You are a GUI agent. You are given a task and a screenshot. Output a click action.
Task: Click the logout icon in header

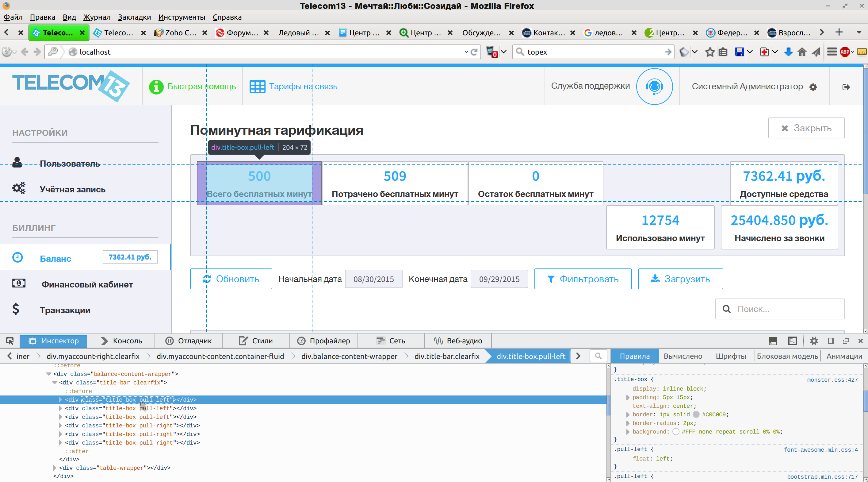(x=846, y=87)
